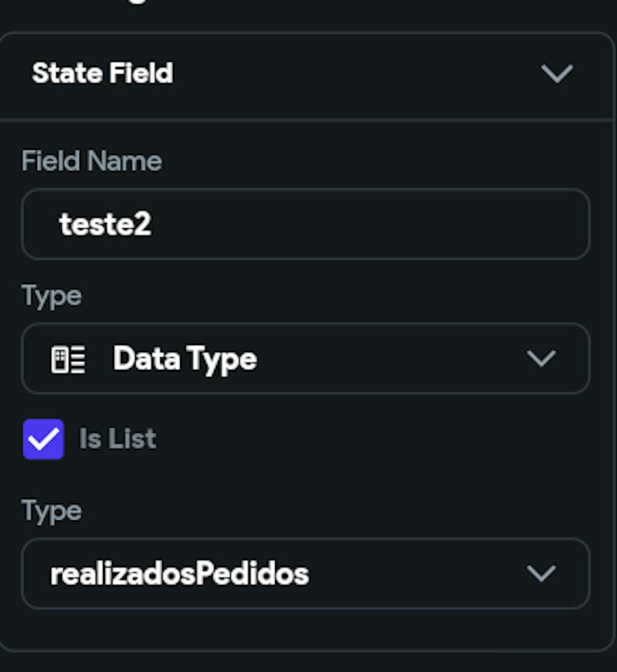Screen dimensions: 617x672
Task: Click empty area right of teste2
Action: tap(370, 224)
